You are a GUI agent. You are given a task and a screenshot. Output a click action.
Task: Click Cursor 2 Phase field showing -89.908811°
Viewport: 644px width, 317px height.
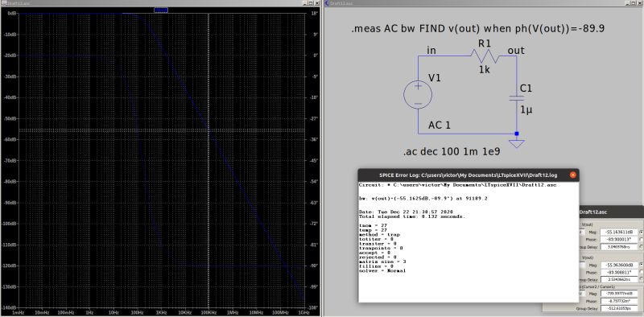pyautogui.click(x=619, y=272)
